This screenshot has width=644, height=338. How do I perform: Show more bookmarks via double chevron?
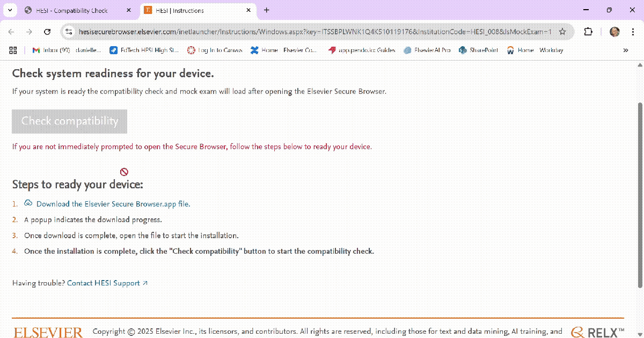point(625,50)
